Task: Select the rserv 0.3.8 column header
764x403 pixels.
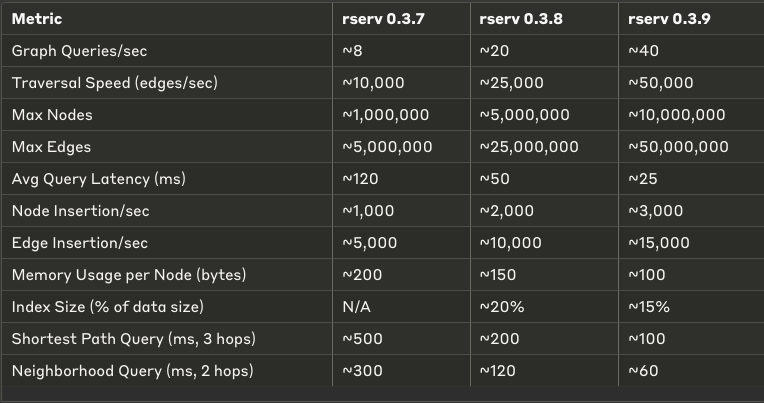Action: [x=521, y=19]
